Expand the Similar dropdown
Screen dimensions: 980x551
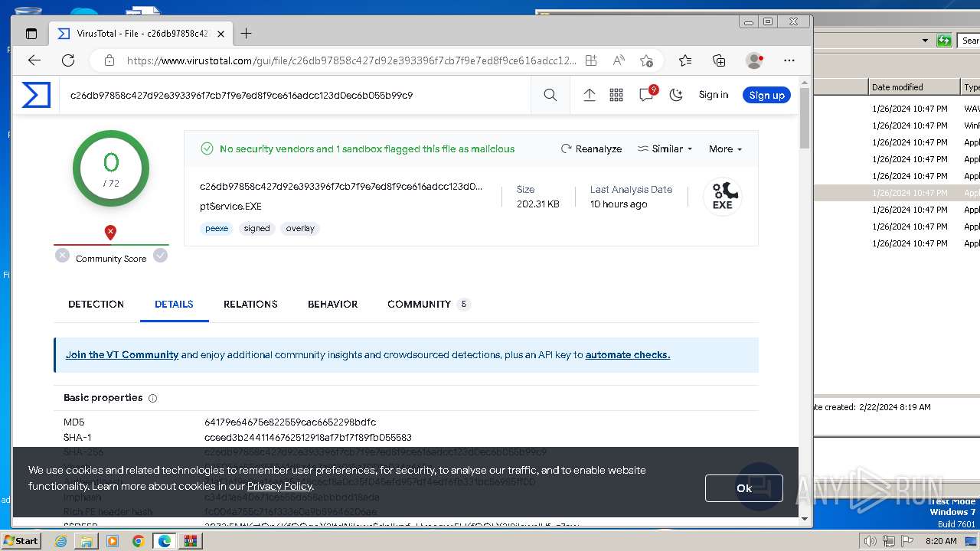(x=665, y=148)
